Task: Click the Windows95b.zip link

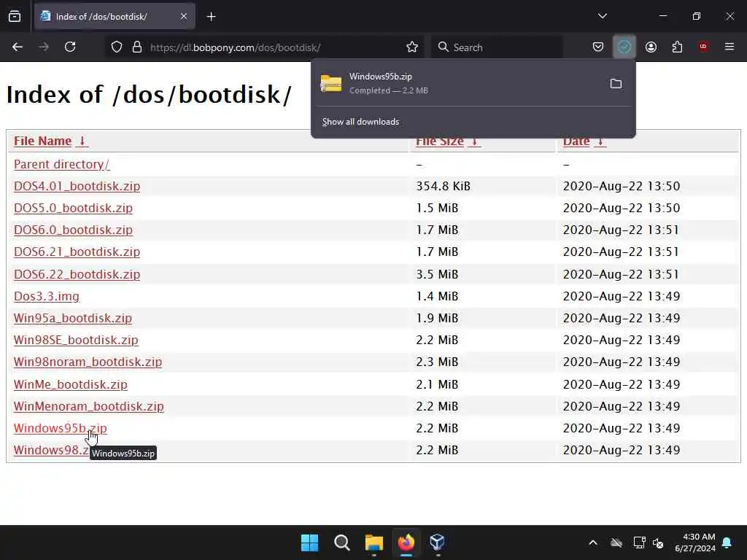Action: pos(60,428)
